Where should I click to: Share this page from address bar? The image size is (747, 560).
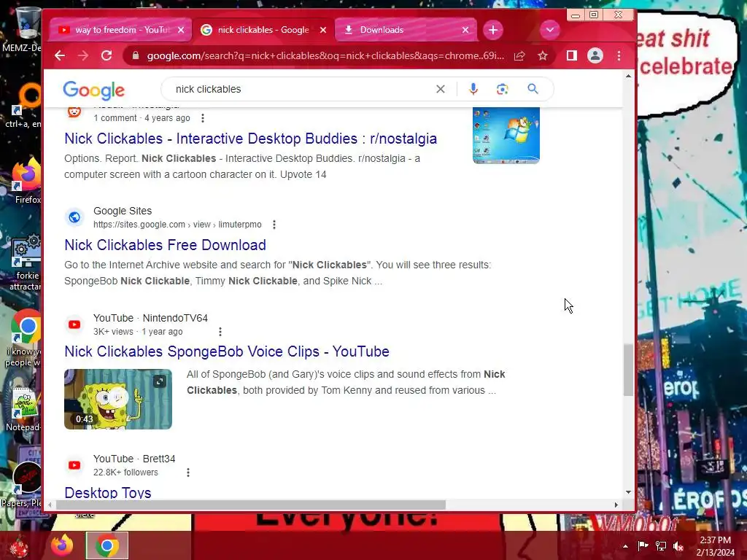(519, 55)
